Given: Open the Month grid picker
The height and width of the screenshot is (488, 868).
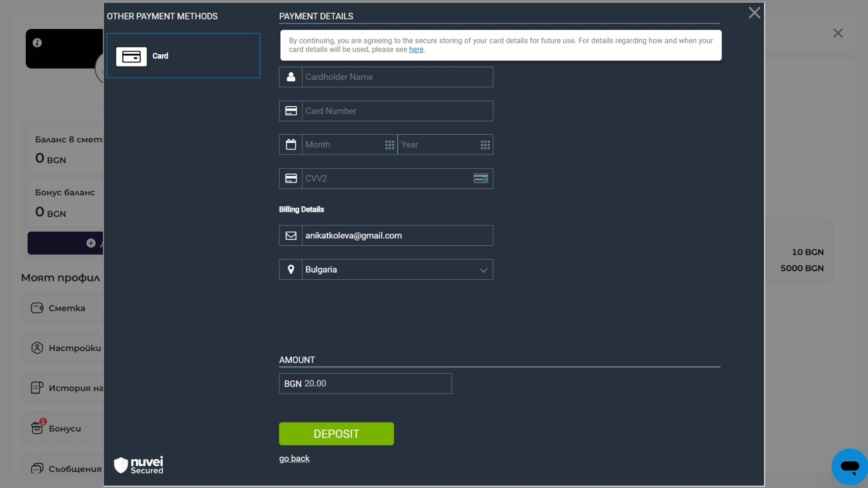Looking at the screenshot, I should (x=389, y=145).
